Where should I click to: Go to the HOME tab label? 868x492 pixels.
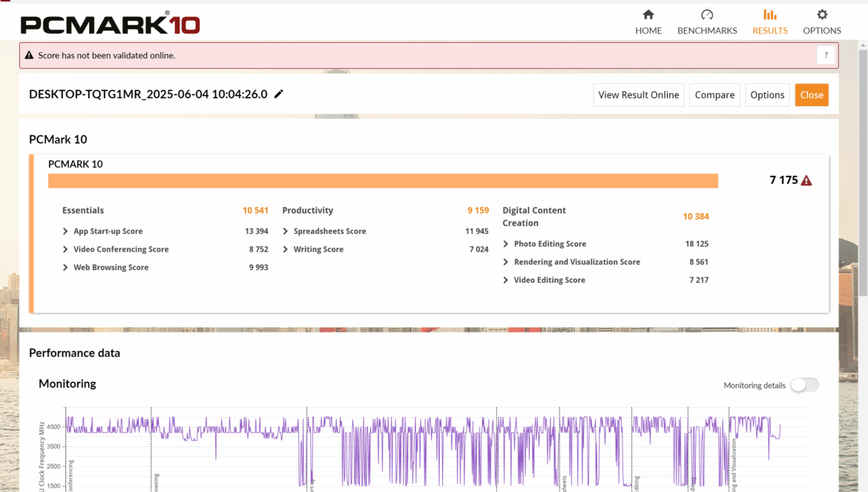click(648, 30)
